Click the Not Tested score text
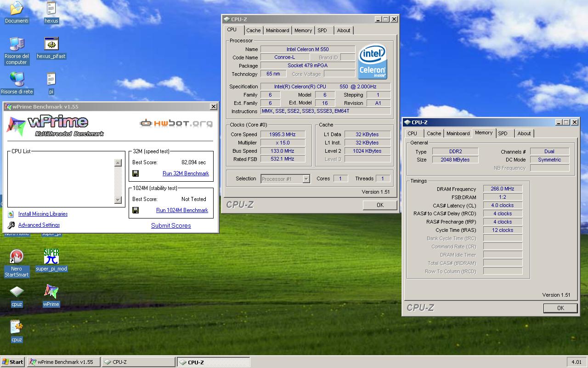This screenshot has height=368, width=588. [x=194, y=199]
